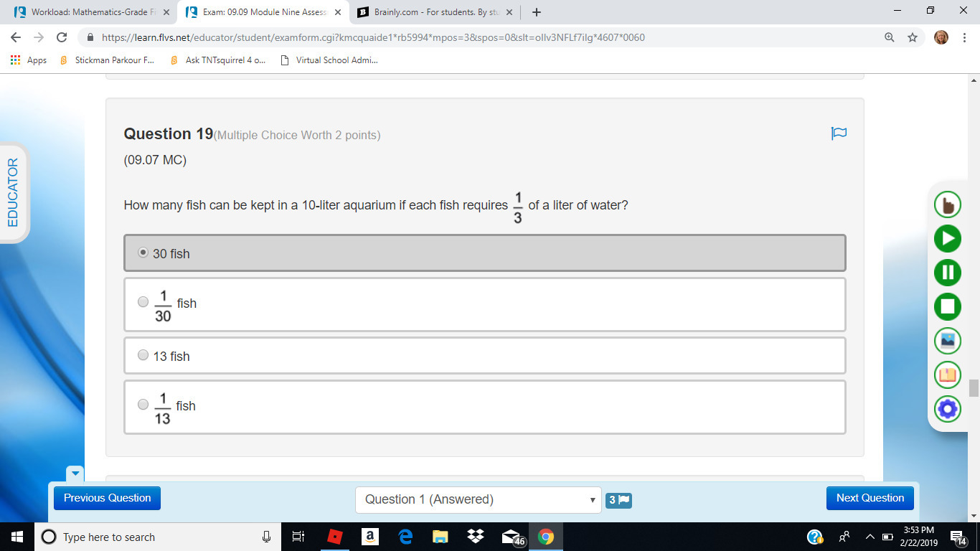Viewport: 980px width, 551px height.
Task: Go to the Previous Question
Action: [108, 498]
